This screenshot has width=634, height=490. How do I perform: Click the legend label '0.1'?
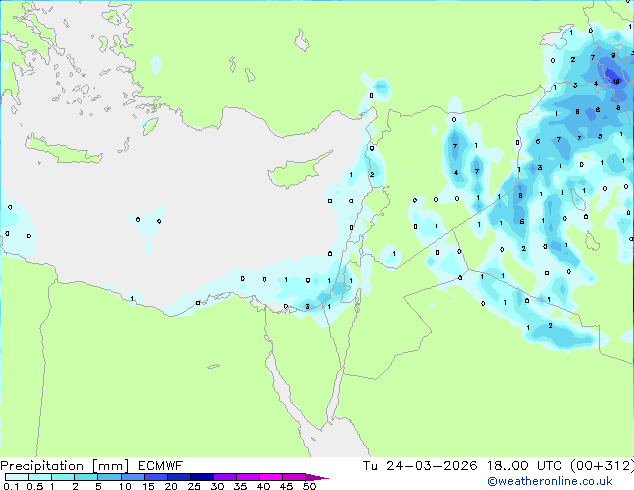coord(11,486)
